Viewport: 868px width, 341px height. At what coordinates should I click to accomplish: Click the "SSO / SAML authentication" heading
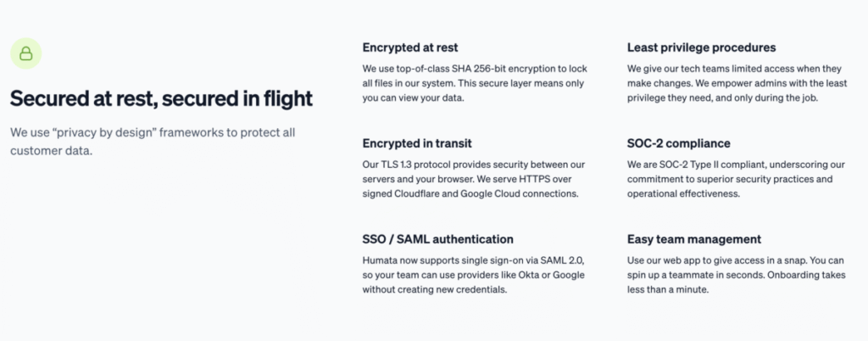(438, 239)
